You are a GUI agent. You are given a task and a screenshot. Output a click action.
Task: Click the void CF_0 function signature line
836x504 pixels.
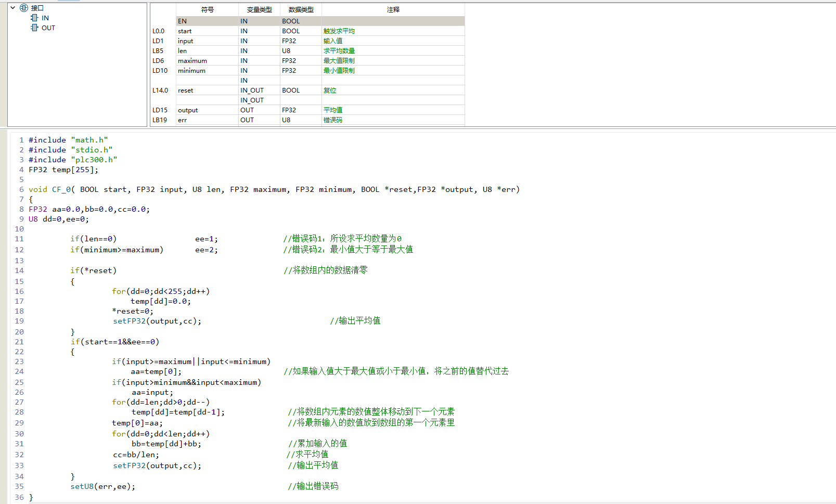click(x=274, y=189)
